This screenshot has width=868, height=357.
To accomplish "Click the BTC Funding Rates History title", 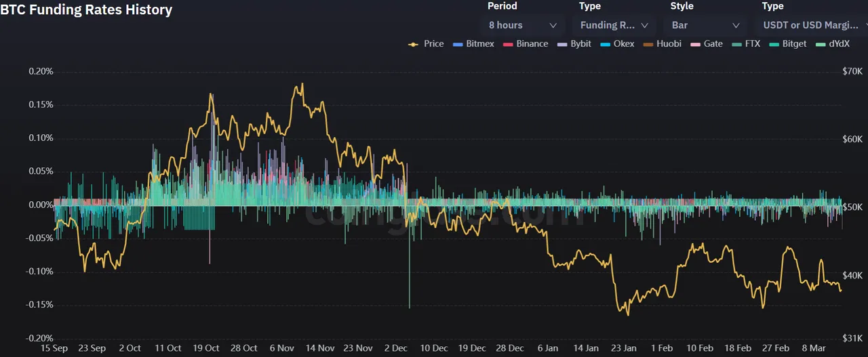I will click(86, 10).
